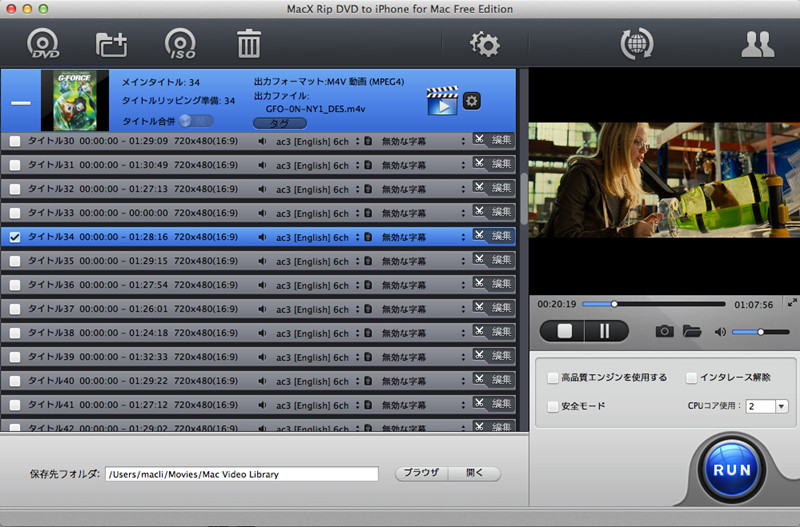
Task: Check the タイトル30 checkbox
Action: point(15,141)
